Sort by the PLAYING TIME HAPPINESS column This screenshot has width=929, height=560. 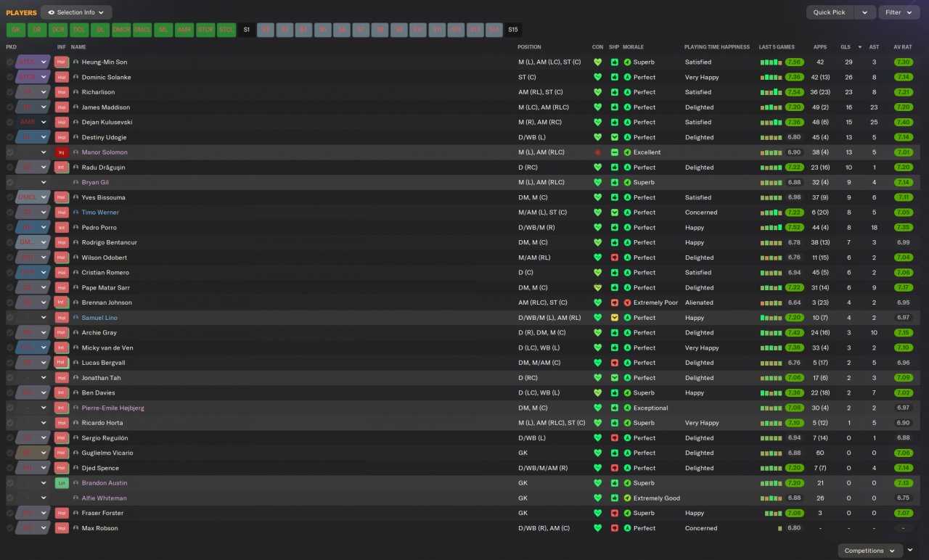717,47
